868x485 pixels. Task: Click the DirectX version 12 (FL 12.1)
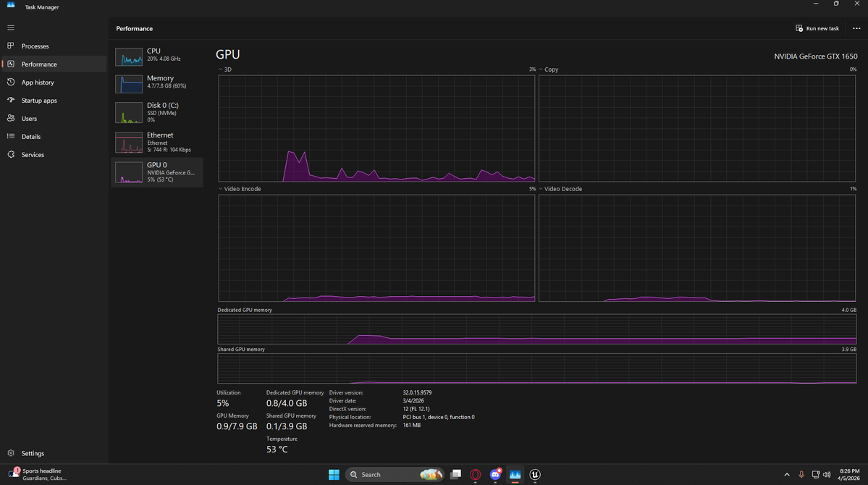(416, 409)
